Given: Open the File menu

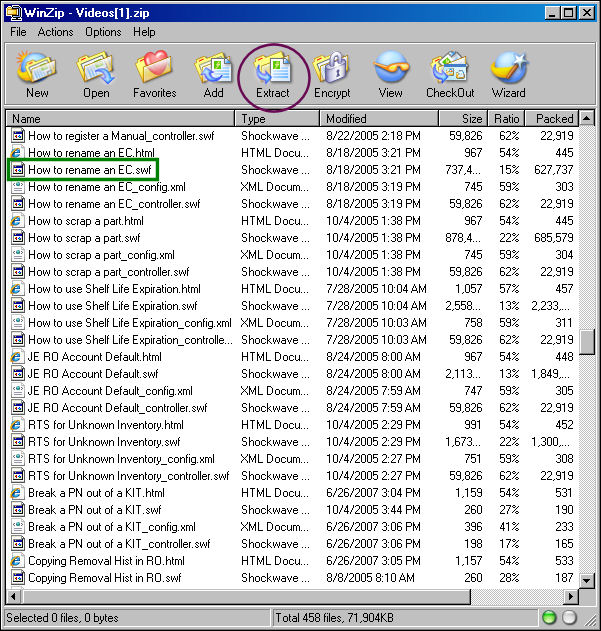Looking at the screenshot, I should pos(18,32).
